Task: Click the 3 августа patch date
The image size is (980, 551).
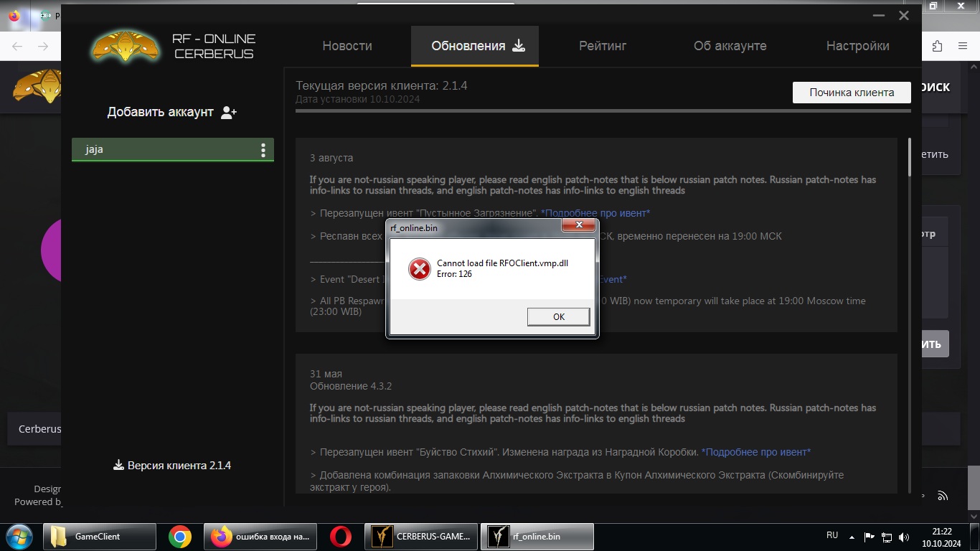Action: 331,158
